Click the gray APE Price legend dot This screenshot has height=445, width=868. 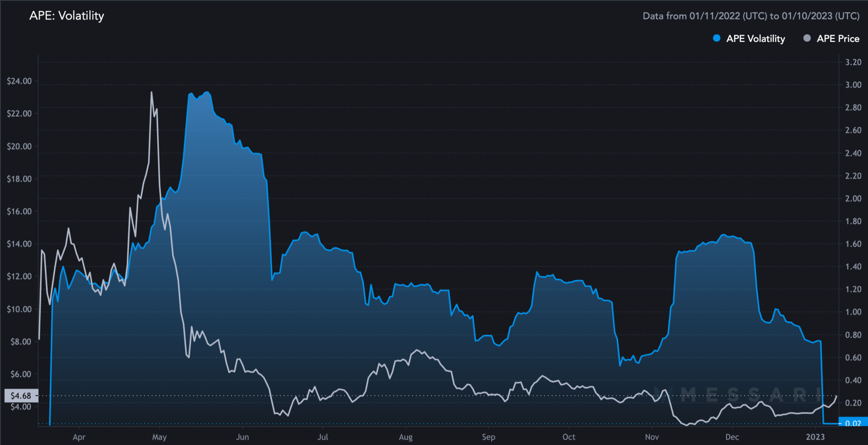[807, 38]
